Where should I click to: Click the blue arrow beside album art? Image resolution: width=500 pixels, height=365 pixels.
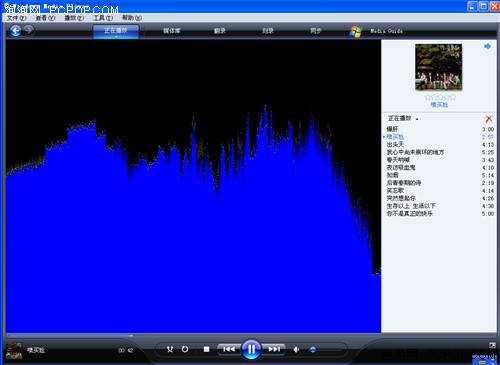point(487,46)
